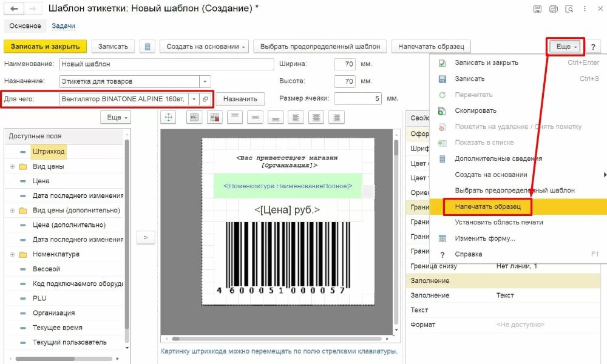Image resolution: width=607 pixels, height=364 pixels.
Task: Click the save diskette icon in title bar
Action: [x=537, y=9]
